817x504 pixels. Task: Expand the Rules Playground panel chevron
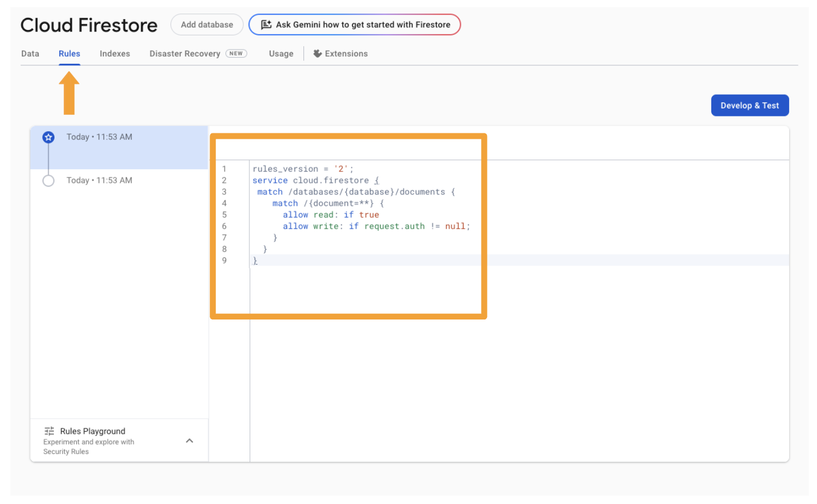[x=190, y=441]
